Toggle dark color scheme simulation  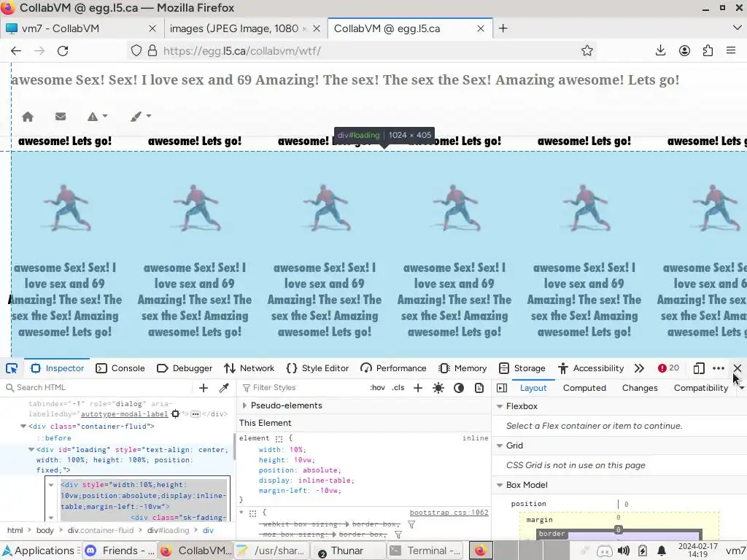(x=459, y=388)
